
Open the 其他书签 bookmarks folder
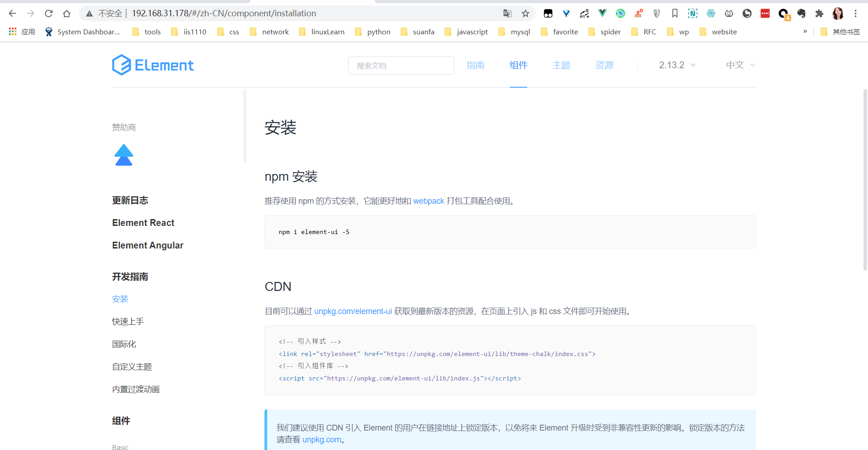tap(840, 32)
